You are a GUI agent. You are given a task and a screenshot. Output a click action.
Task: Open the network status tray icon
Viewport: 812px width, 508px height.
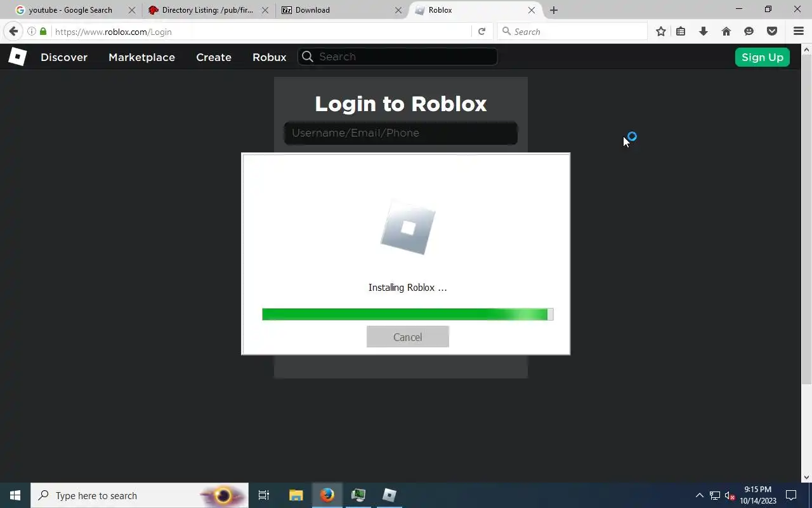(715, 495)
